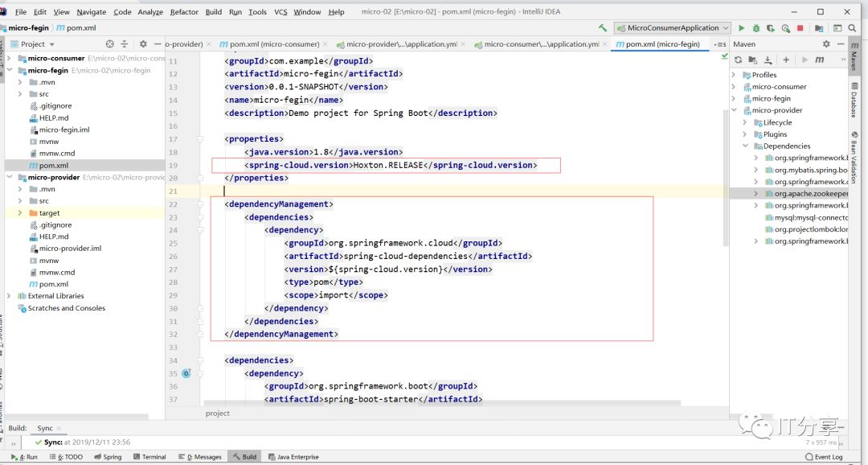868x465 pixels.
Task: Open the Java Enterprise tool window
Action: 293,457
